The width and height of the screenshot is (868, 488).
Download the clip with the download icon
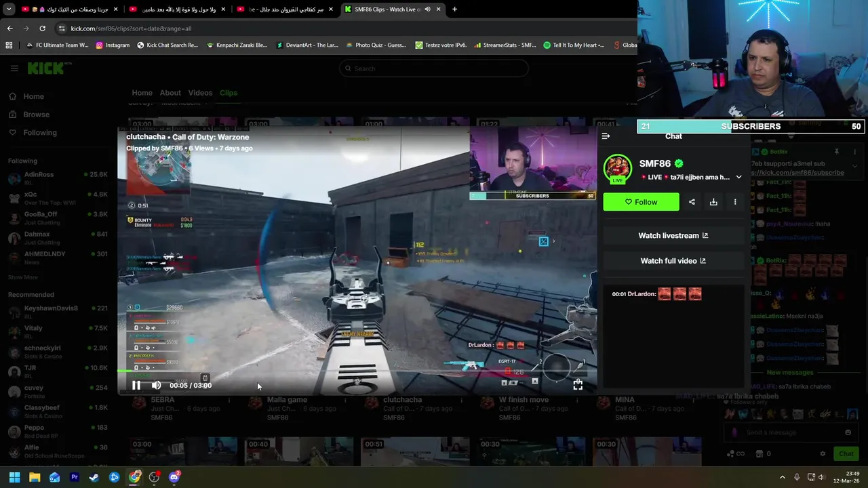pos(713,202)
